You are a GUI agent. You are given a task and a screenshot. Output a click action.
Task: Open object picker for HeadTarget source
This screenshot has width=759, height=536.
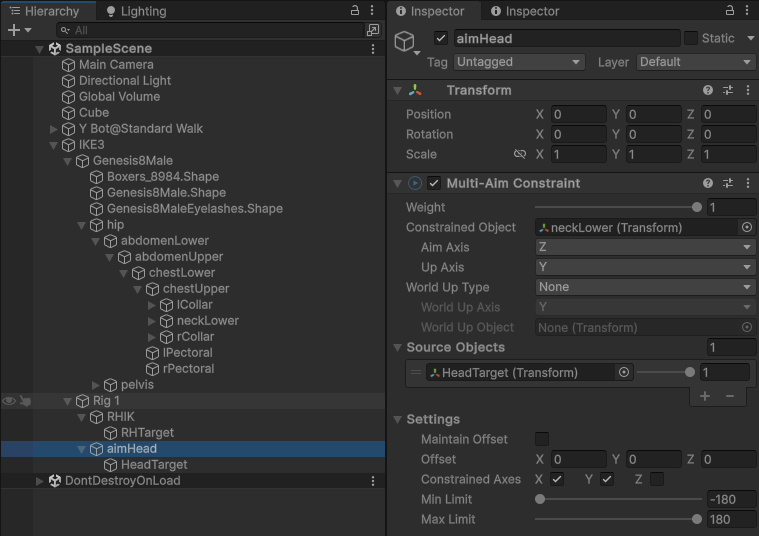[x=624, y=372]
